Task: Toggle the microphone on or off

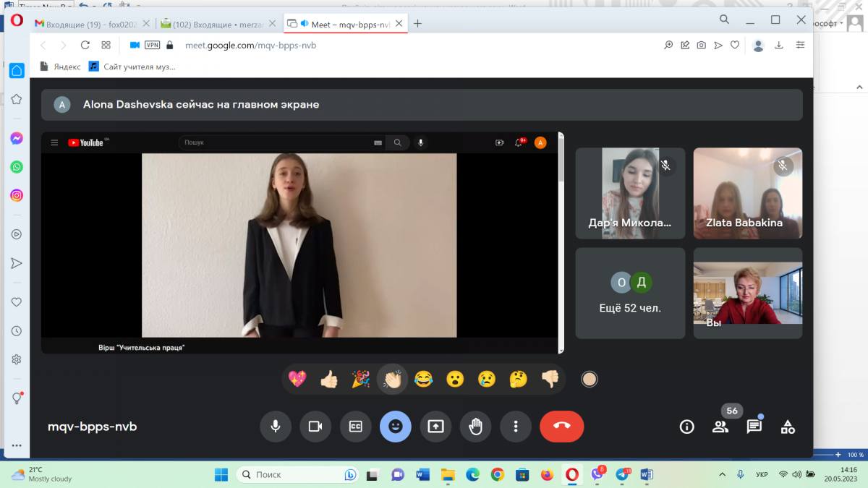Action: [x=276, y=426]
